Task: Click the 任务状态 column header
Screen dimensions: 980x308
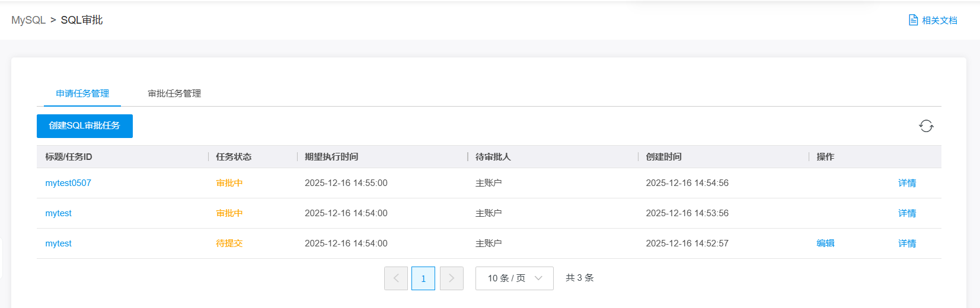Action: [x=234, y=157]
